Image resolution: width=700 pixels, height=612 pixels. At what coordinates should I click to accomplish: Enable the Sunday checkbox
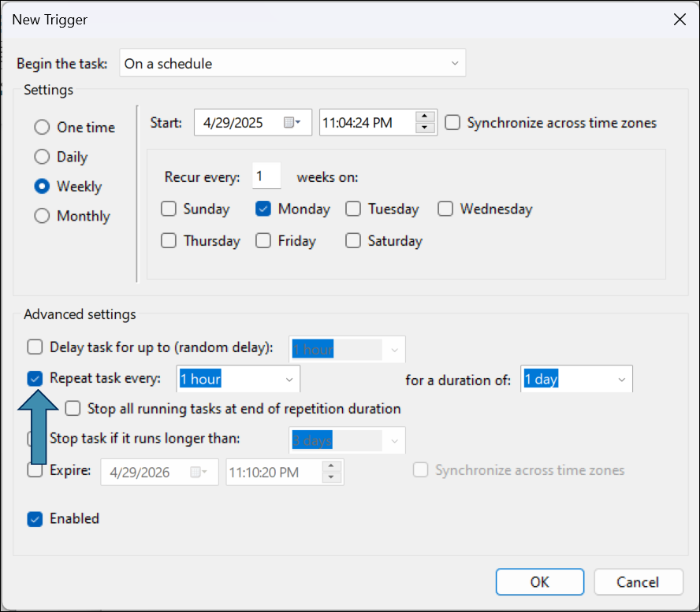point(169,210)
